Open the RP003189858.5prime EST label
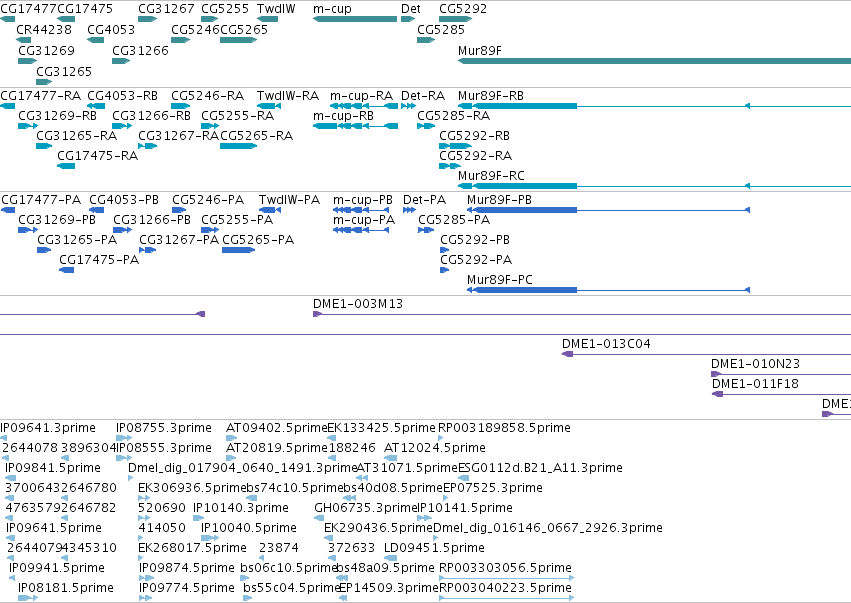851x603 pixels. (504, 428)
